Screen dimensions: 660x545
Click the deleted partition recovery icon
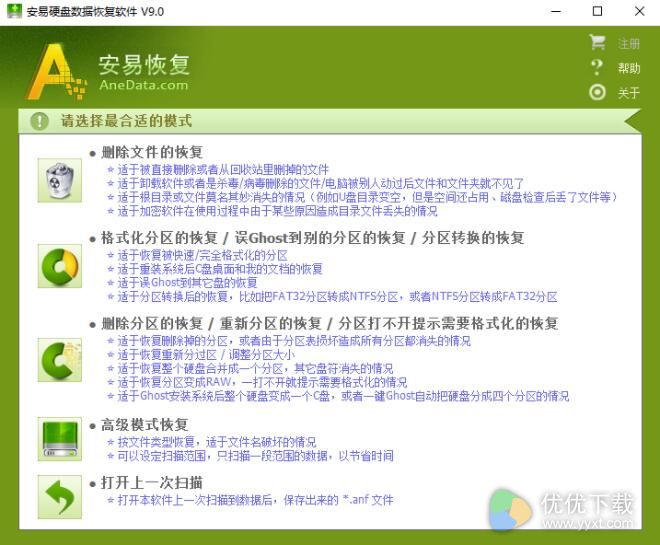pos(59,360)
